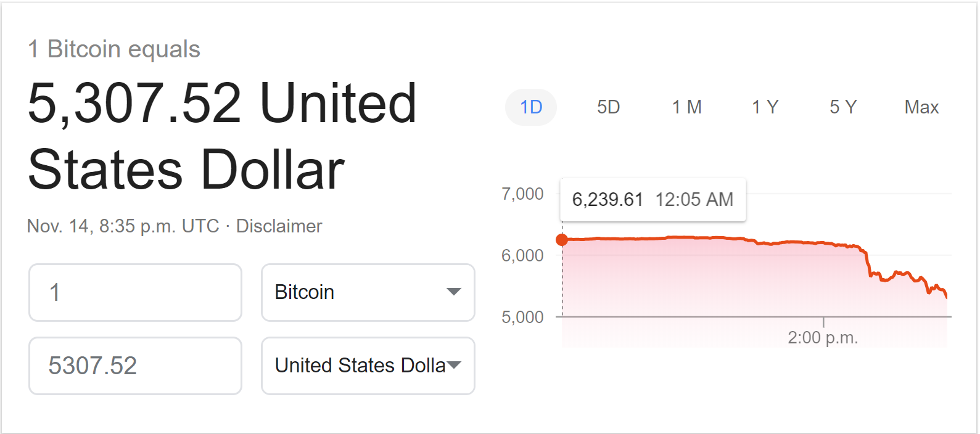Click the 6,239.61 price tooltip
Viewport: 980px width, 434px height.
[653, 200]
